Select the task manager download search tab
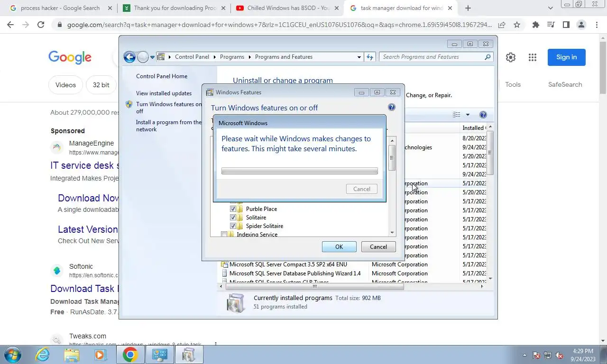This screenshot has width=607, height=364. click(x=401, y=8)
